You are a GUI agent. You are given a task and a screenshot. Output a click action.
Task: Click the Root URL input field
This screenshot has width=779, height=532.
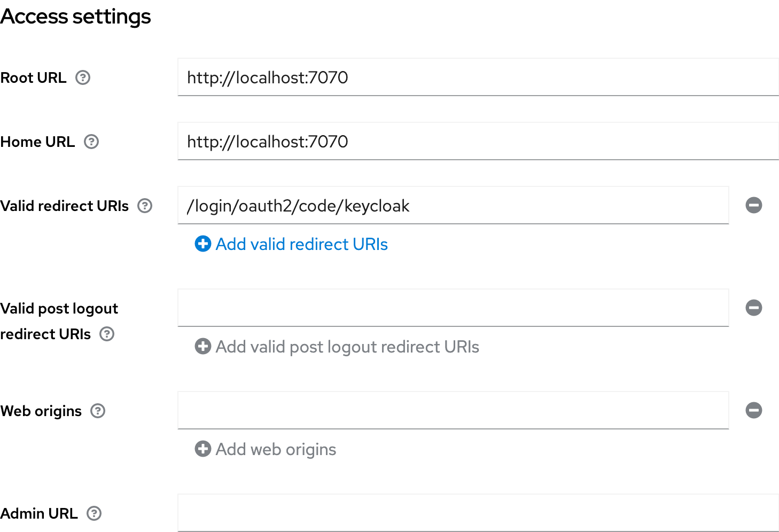pyautogui.click(x=478, y=77)
